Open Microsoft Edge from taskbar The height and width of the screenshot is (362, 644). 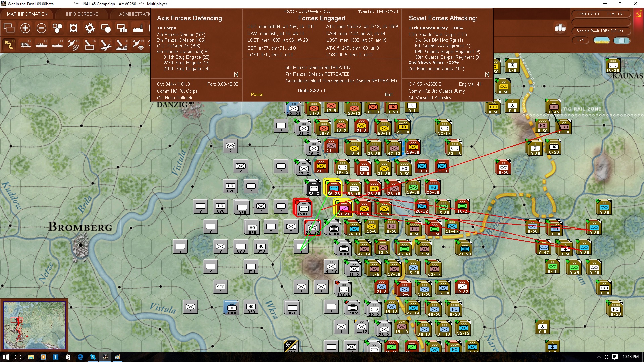(80, 357)
